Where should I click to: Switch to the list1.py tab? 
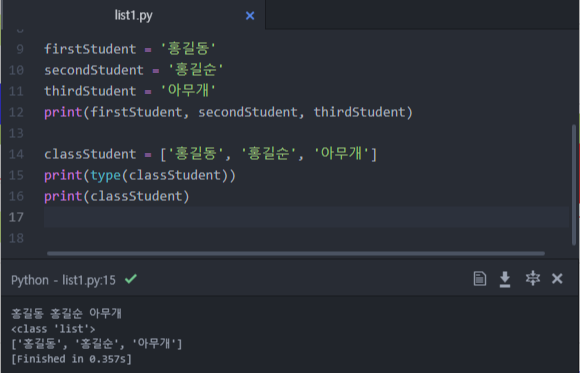(x=133, y=15)
